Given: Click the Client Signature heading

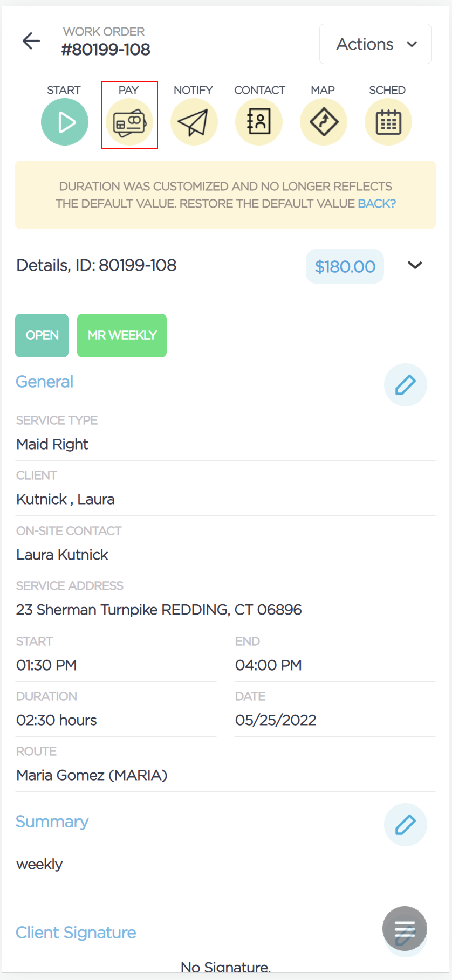Looking at the screenshot, I should point(76,933).
